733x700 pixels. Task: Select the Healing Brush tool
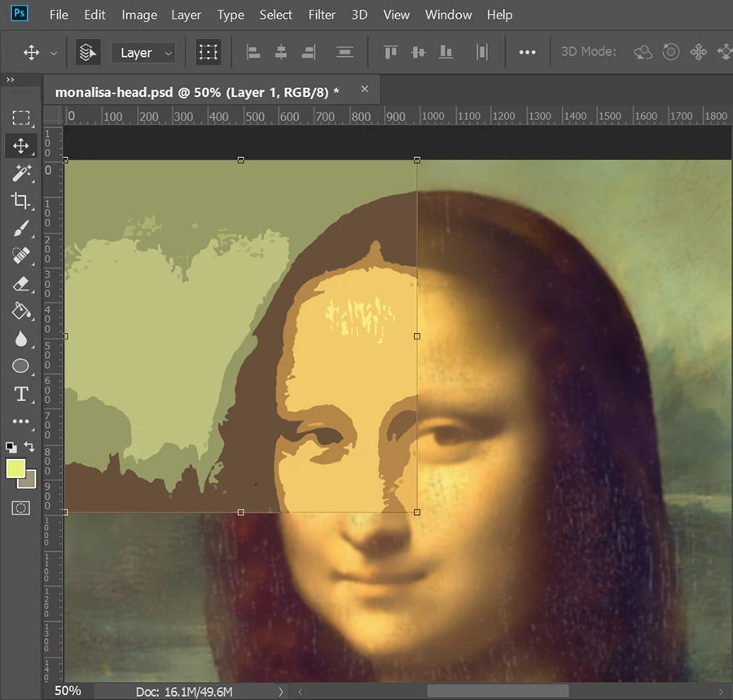coord(21,256)
